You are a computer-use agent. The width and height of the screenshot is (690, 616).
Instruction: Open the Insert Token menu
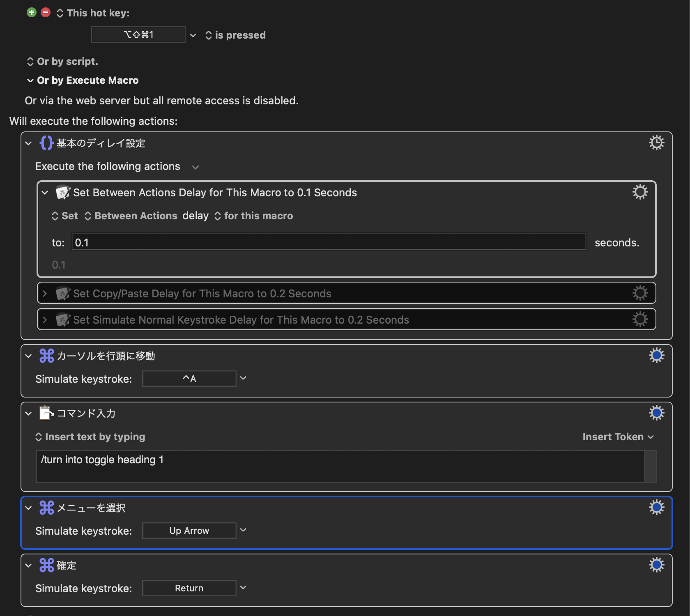click(x=618, y=437)
